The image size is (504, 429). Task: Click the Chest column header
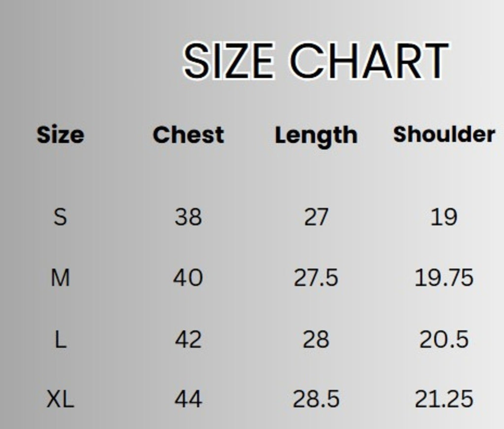point(188,135)
